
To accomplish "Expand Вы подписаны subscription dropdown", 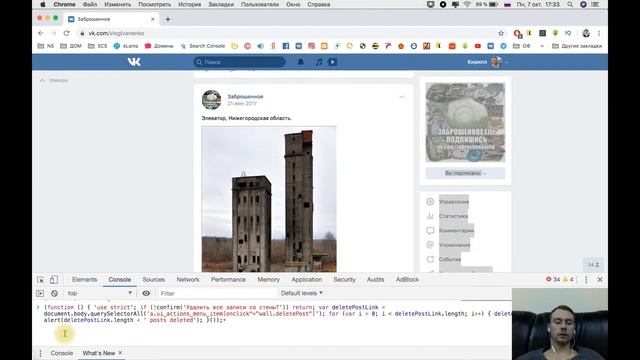I will point(465,173).
